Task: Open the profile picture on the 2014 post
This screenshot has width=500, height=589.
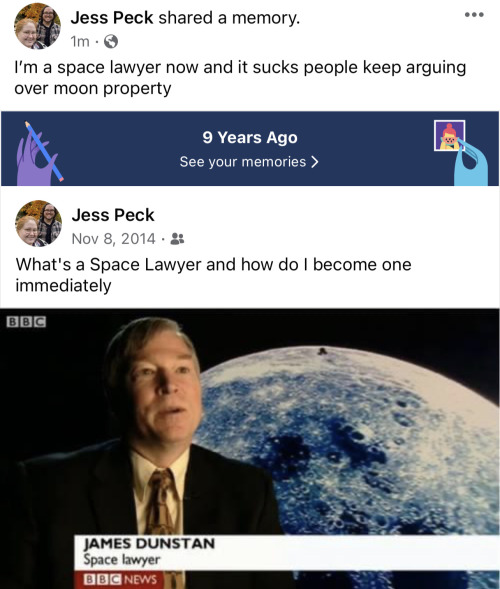Action: (38, 224)
